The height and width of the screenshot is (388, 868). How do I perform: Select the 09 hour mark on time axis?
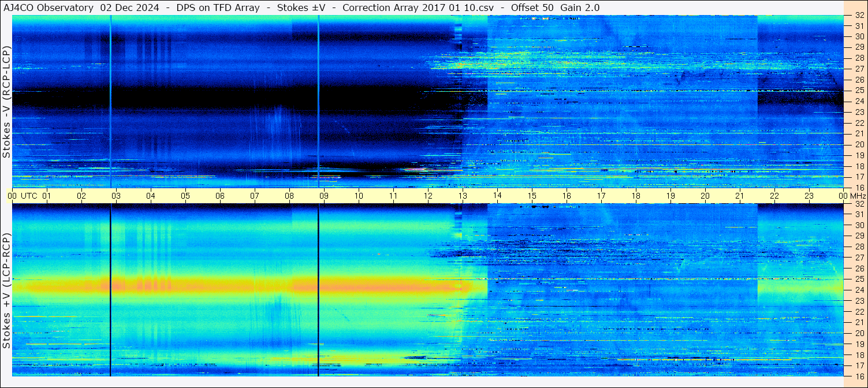click(x=324, y=196)
